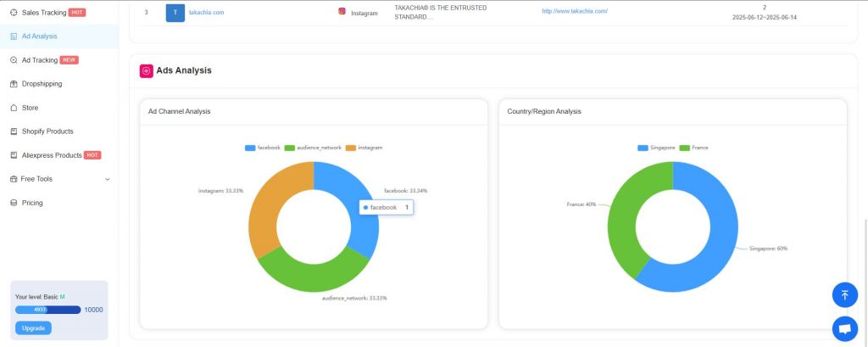Click the Instagram platform icon
This screenshot has width=868, height=347.
point(342,10)
